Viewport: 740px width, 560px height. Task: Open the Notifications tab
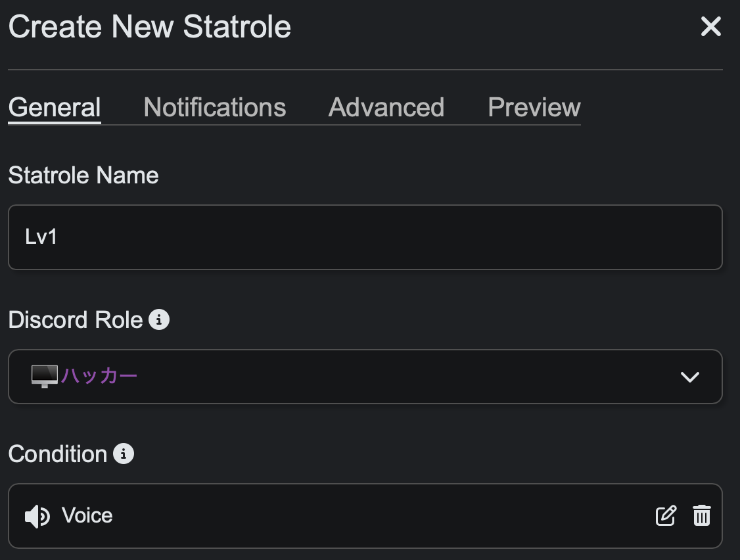214,108
